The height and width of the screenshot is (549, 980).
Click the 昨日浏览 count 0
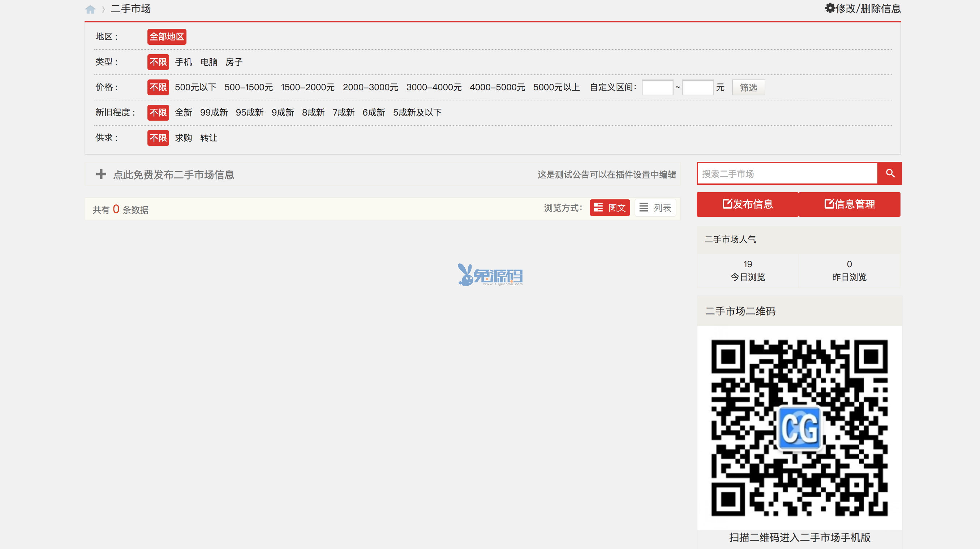click(x=849, y=264)
